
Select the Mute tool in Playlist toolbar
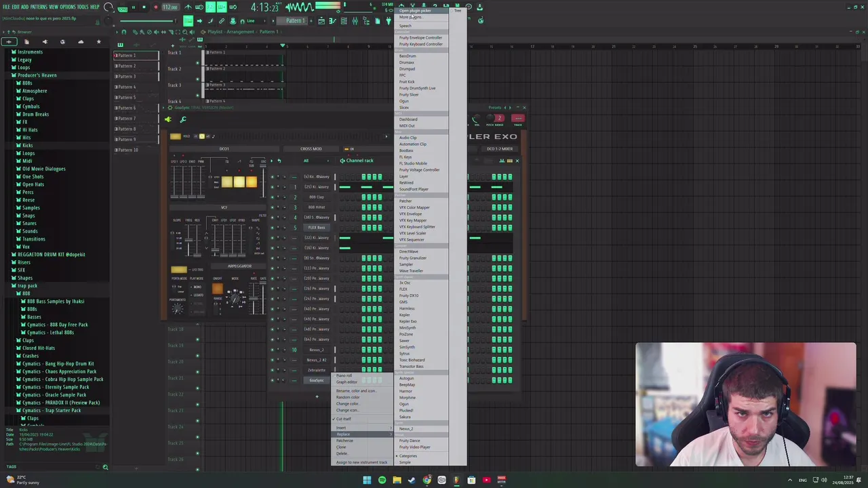(x=156, y=32)
